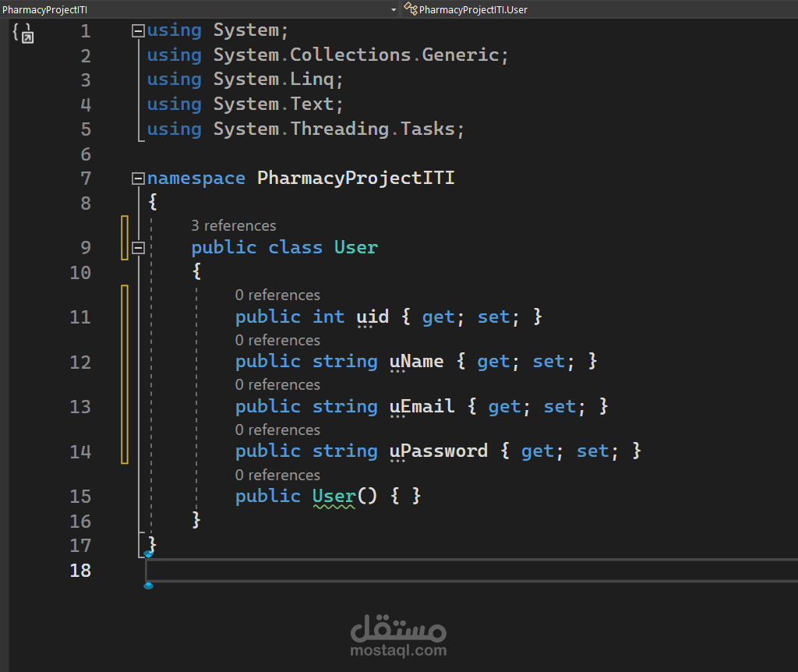798x672 pixels.
Task: Open 0 references link above uName
Action: point(278,340)
